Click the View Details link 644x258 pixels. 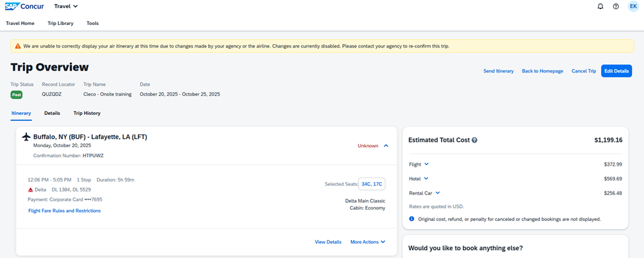pos(328,242)
